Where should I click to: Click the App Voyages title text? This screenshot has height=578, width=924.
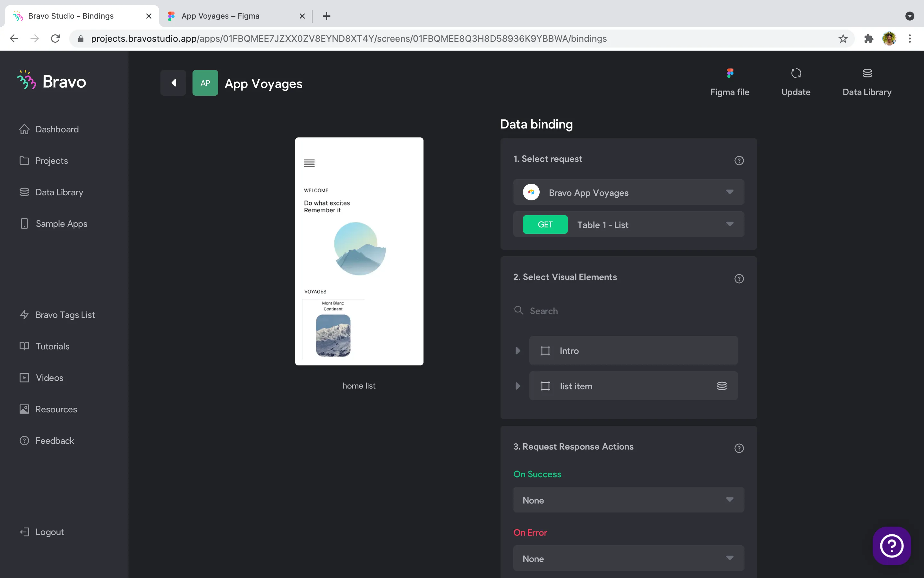(263, 83)
